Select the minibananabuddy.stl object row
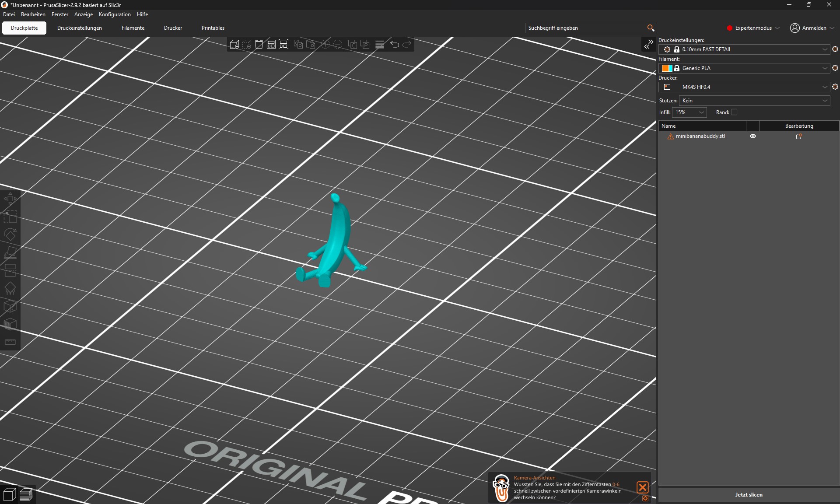840x504 pixels. [749, 136]
